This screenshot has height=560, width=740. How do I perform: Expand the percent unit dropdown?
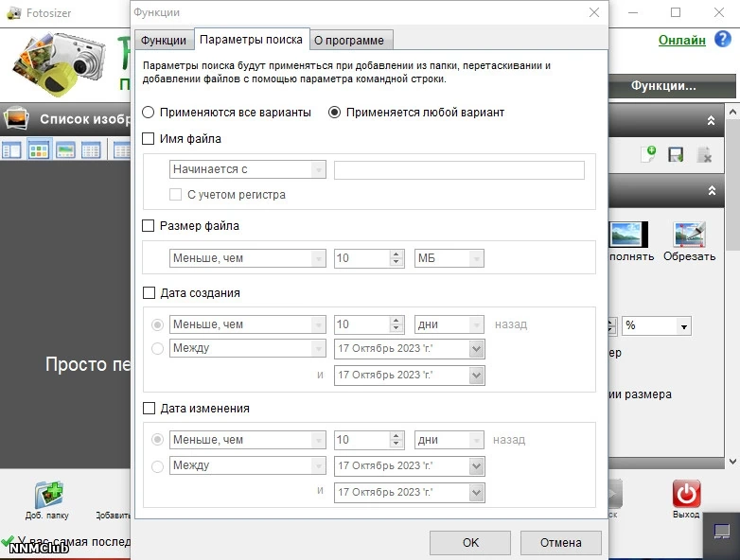coord(657,325)
